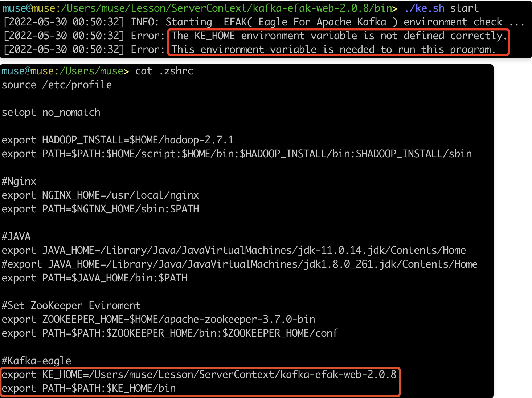532x398 pixels.
Task: Click 'export PATH=$JAVA_HOME/bin:$PATH' line
Action: tap(94, 278)
